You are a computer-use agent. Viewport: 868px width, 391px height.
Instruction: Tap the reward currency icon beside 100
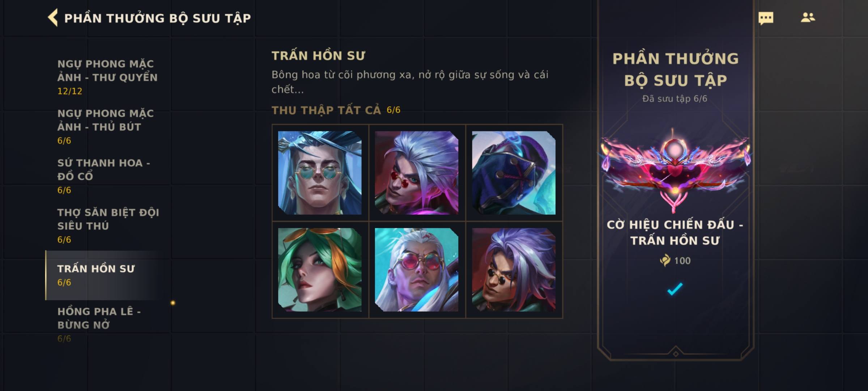point(665,260)
